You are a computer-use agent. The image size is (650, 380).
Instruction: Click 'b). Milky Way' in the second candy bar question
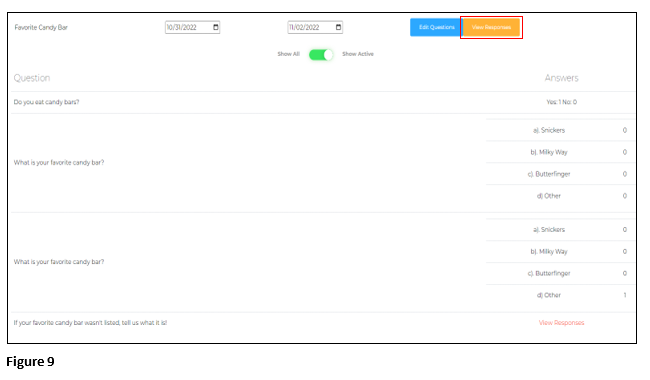549,252
